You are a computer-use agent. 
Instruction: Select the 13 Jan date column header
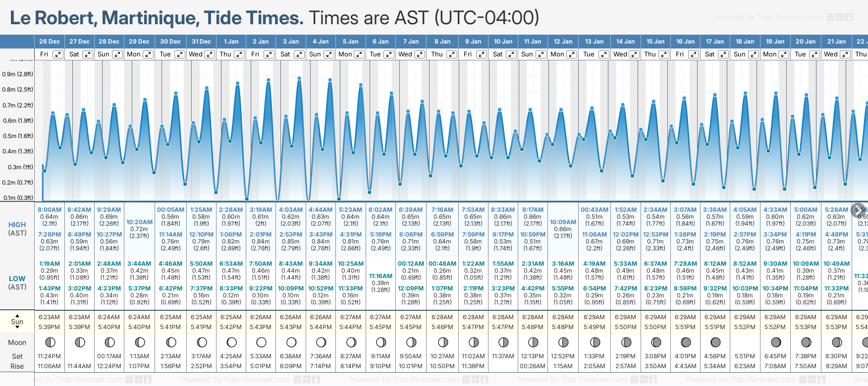point(594,42)
